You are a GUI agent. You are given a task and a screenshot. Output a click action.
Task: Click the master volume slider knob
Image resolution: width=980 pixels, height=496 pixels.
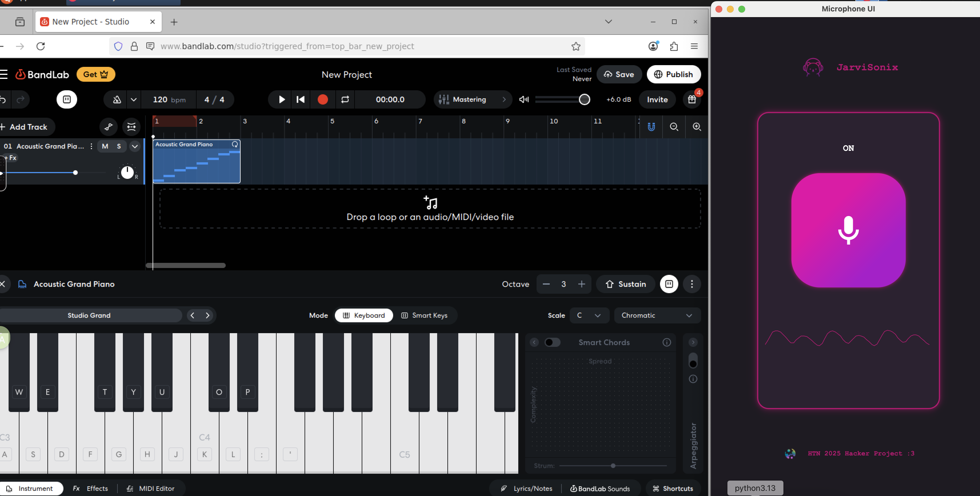[584, 100]
